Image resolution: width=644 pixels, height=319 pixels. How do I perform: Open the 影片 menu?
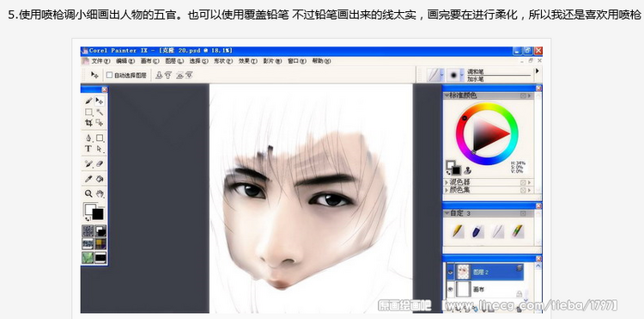coord(272,61)
